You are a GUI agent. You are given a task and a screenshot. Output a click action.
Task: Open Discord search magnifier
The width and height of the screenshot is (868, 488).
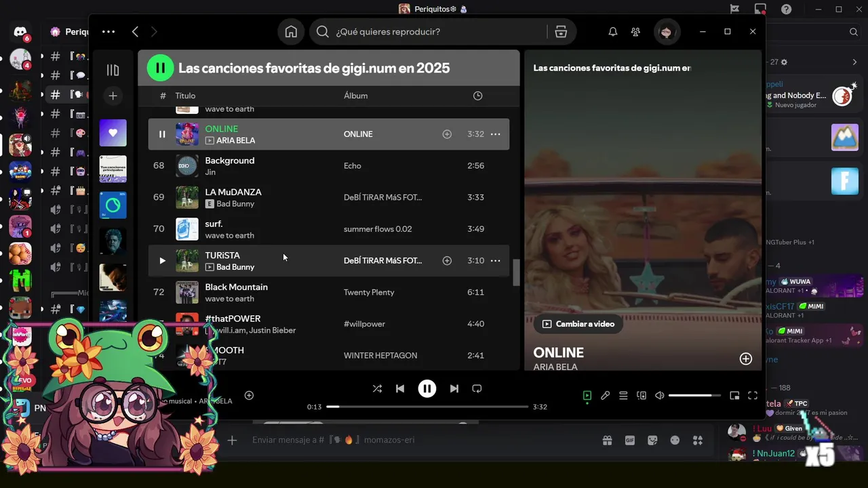point(854,32)
